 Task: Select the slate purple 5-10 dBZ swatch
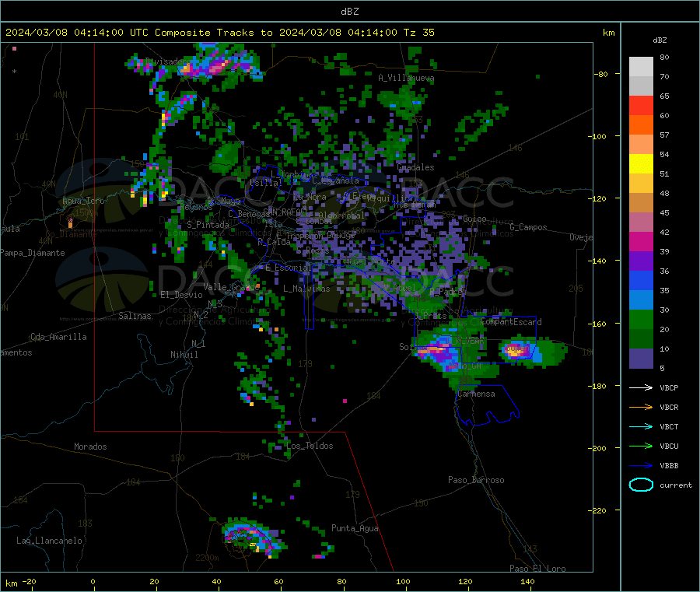[641, 359]
